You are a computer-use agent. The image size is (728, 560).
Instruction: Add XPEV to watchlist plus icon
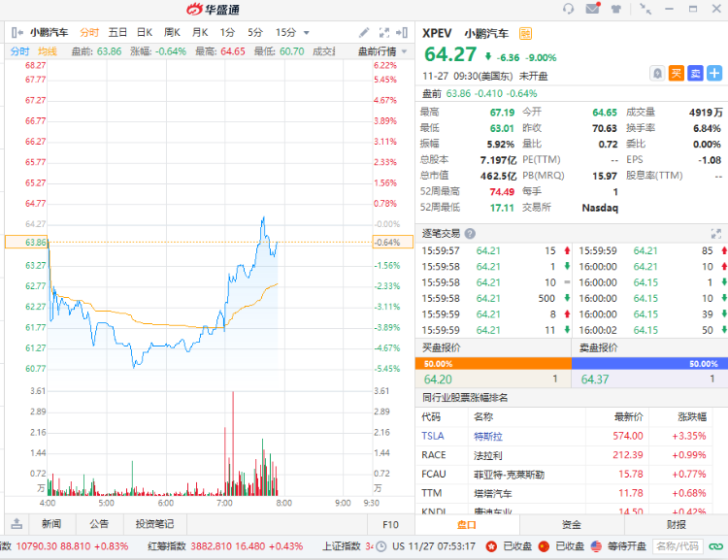(714, 74)
